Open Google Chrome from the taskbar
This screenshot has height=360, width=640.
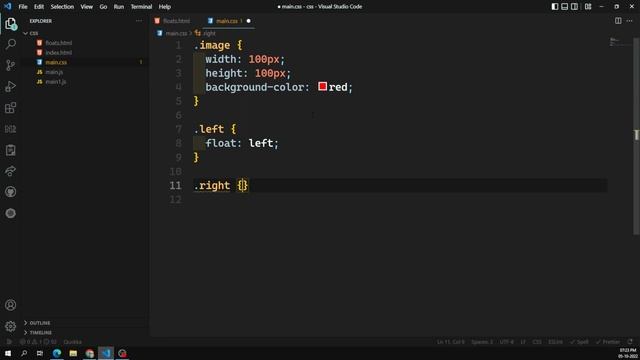tap(90, 353)
